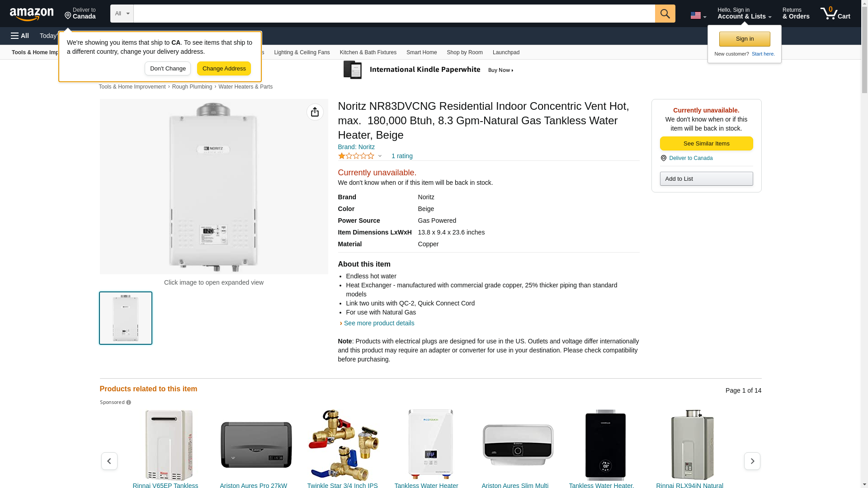
Task: Click the Change Address button
Action: 224,69
